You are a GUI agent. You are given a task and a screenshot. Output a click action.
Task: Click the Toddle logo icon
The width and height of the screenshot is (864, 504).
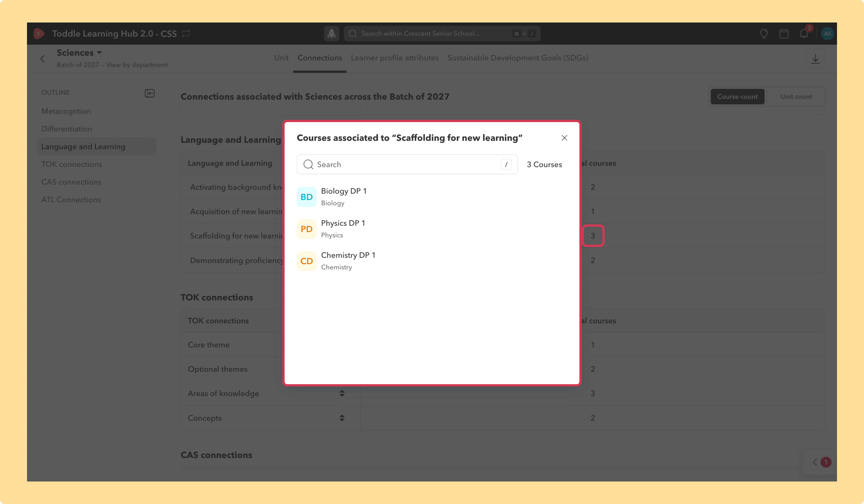coord(39,34)
